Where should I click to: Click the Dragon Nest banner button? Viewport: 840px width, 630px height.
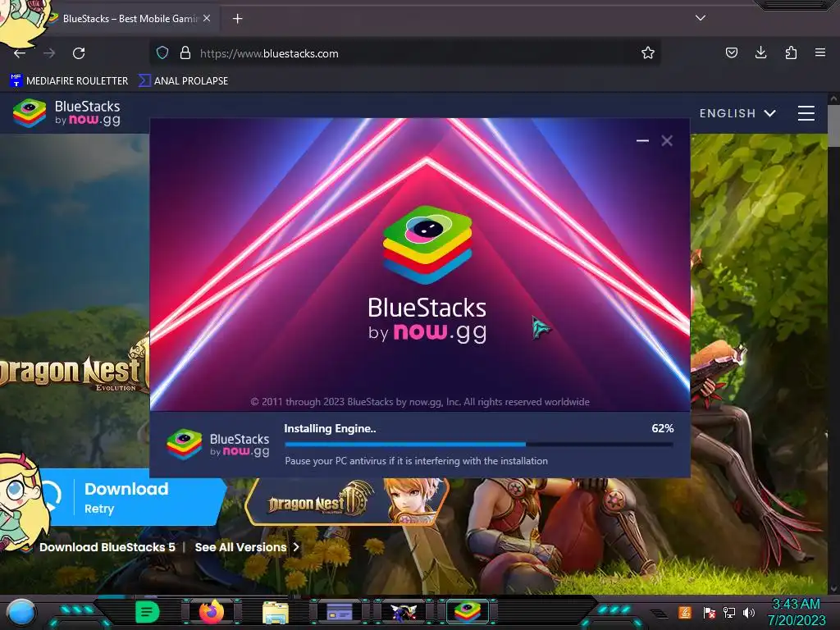(347, 503)
